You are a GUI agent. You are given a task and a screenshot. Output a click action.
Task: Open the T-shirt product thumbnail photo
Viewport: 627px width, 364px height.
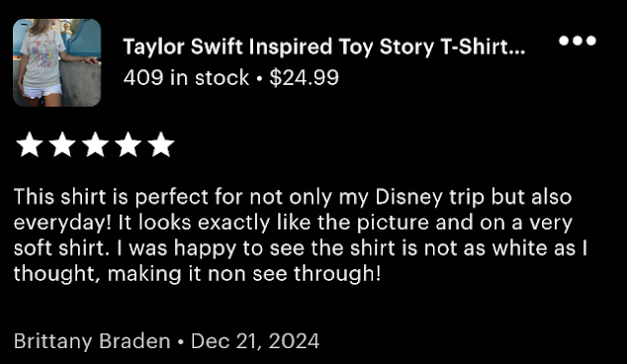point(56,62)
